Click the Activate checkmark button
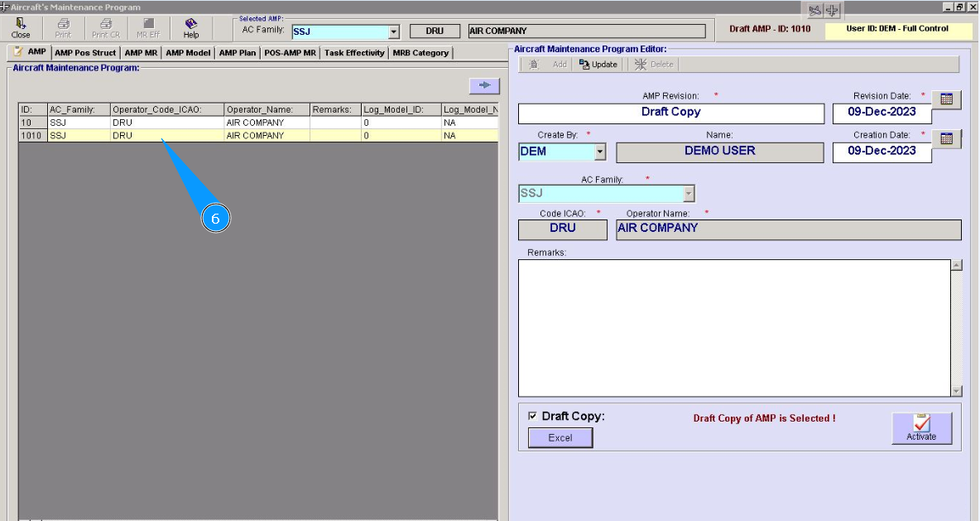 point(921,428)
